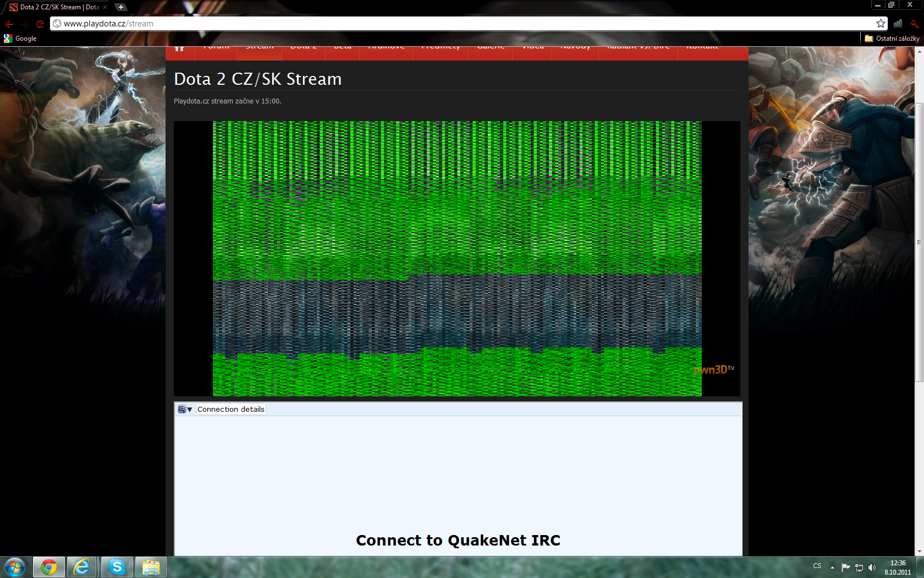The width and height of the screenshot is (924, 578).
Task: Select the Connection details tab
Action: (231, 409)
